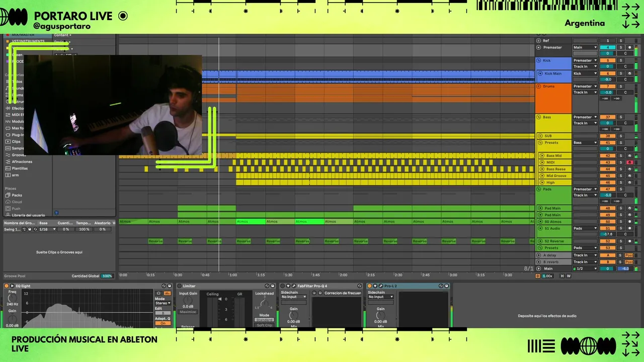This screenshot has width=644, height=362.
Task: Open Libreria del usuario in browser
Action: (28, 215)
